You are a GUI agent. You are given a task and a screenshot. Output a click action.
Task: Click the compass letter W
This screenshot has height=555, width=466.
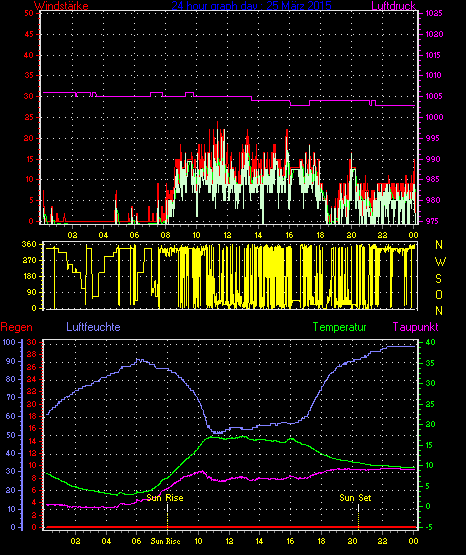click(x=440, y=262)
